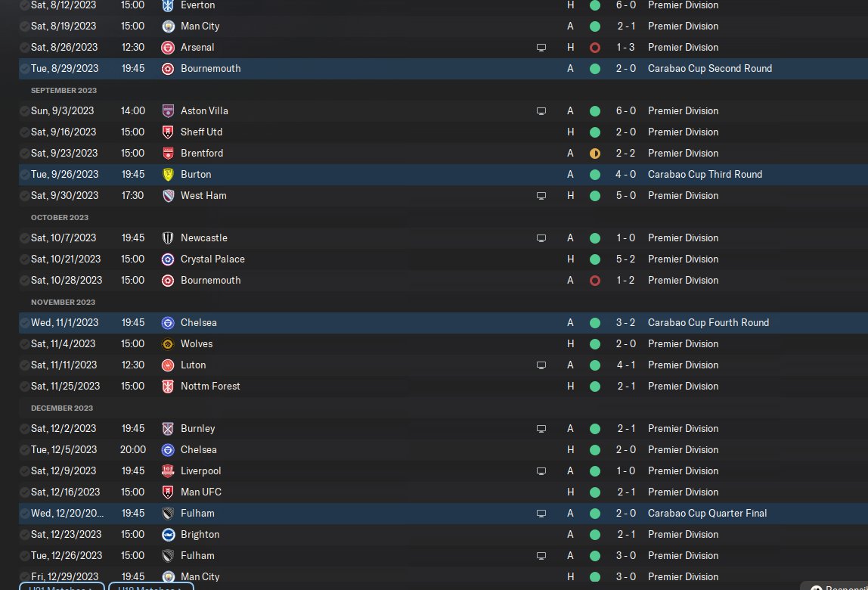Select the Chelsea Carabao Cup Fourth Round row
The width and height of the screenshot is (868, 590).
(x=378, y=322)
